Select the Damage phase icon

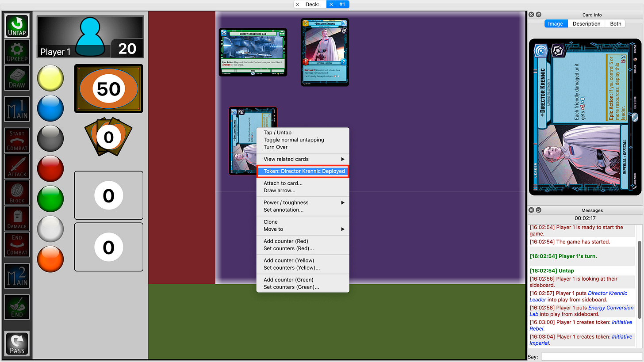pyautogui.click(x=17, y=218)
